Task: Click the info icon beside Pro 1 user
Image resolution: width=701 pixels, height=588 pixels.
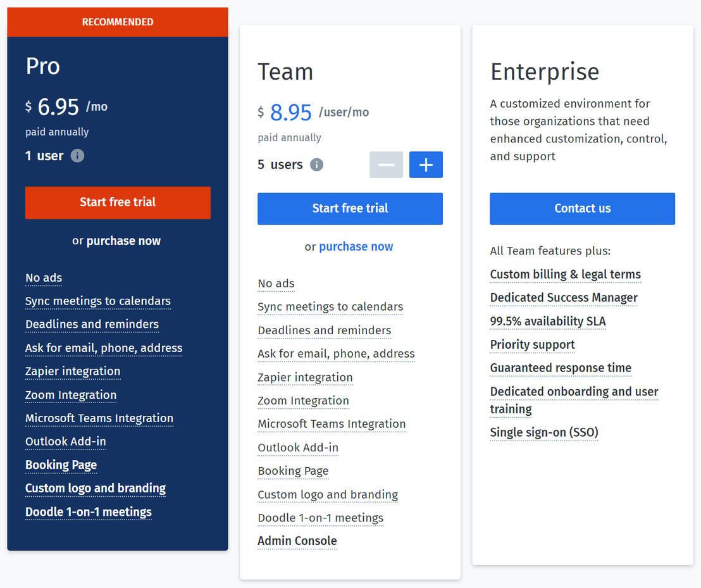Action: tap(77, 156)
